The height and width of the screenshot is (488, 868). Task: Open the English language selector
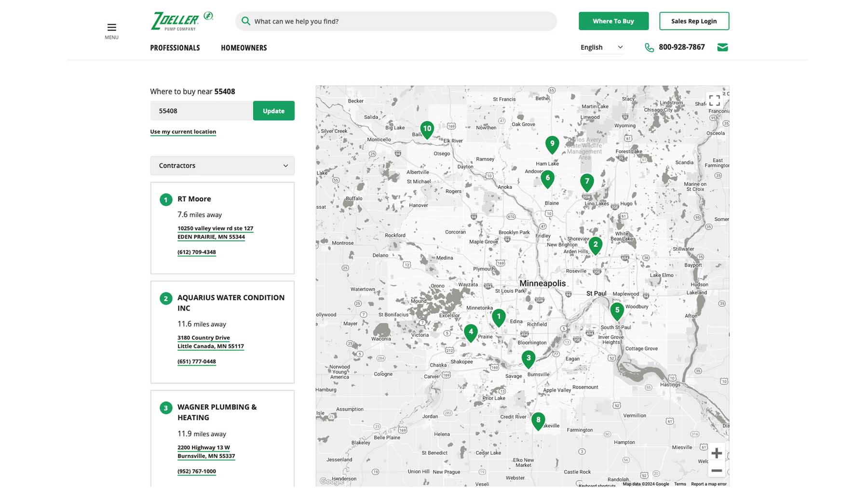click(601, 47)
